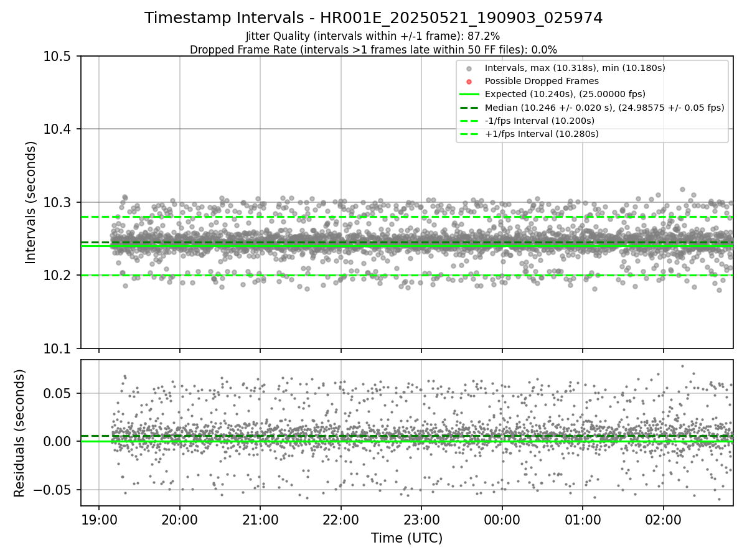Click the plot title Timestamp Intervals HR001E_20250521_190903_025974
The width and height of the screenshot is (747, 560).
point(374,18)
